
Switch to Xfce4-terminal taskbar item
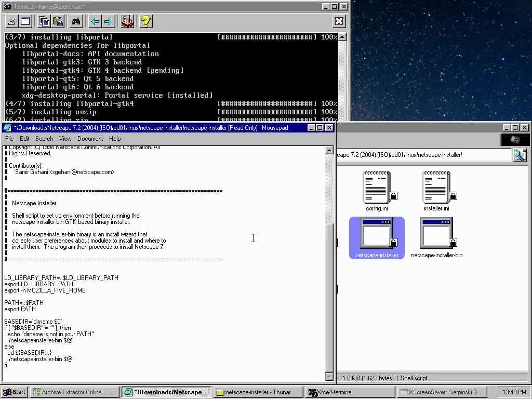350,392
